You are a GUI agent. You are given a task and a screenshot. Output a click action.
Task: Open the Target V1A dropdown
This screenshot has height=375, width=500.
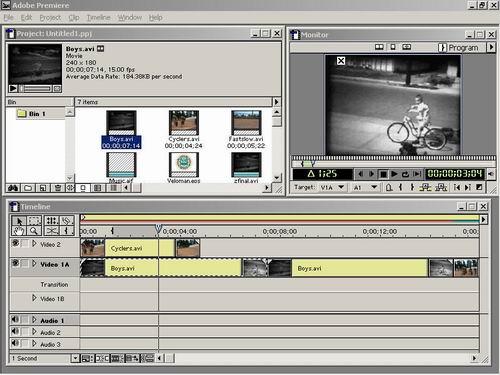click(341, 187)
